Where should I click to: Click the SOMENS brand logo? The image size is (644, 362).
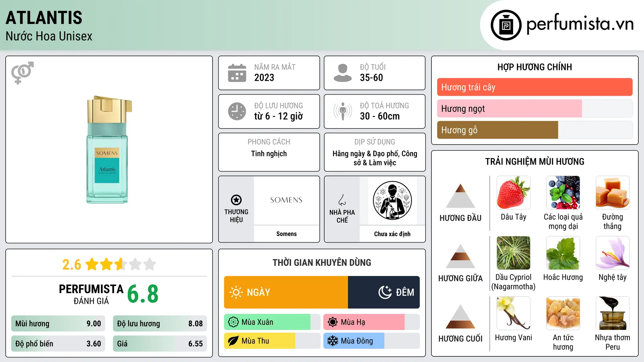pos(286,200)
